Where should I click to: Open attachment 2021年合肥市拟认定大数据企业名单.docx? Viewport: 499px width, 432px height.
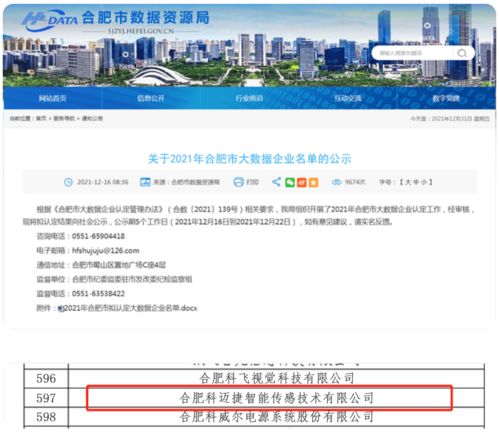130,308
